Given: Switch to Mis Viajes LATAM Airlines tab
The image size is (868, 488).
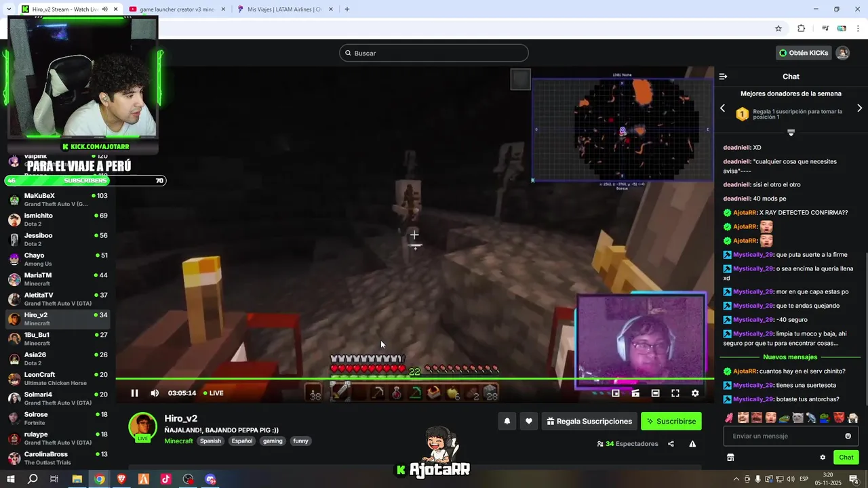Looking at the screenshot, I should tap(285, 9).
